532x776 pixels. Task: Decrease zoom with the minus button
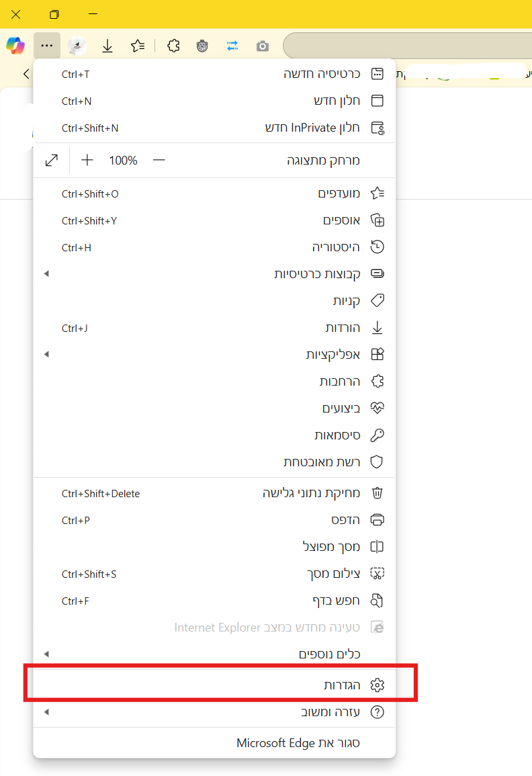159,161
